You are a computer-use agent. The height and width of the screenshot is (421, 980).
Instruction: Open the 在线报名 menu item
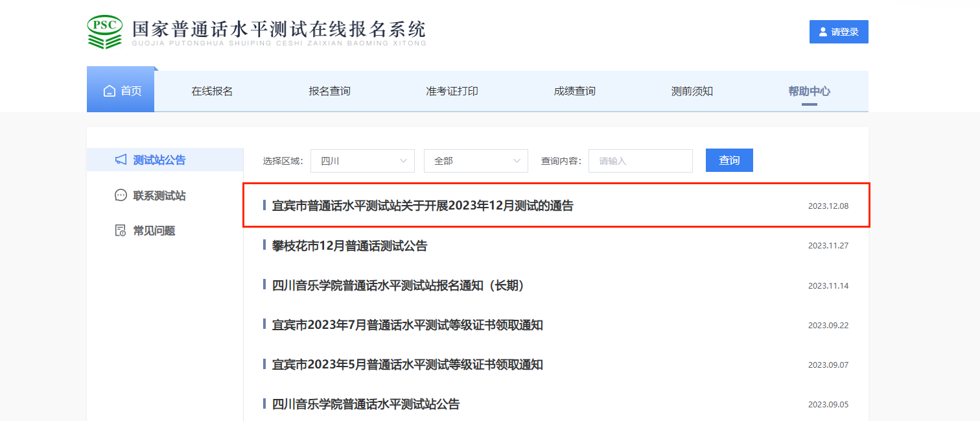point(212,91)
